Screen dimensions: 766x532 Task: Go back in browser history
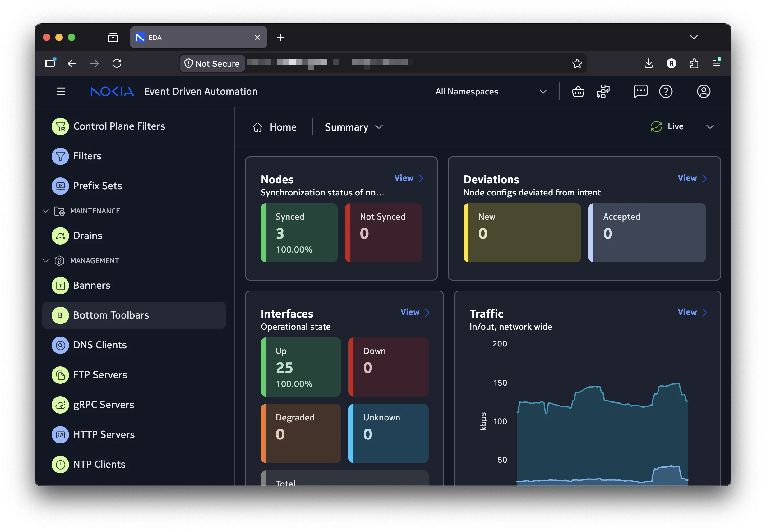(72, 63)
